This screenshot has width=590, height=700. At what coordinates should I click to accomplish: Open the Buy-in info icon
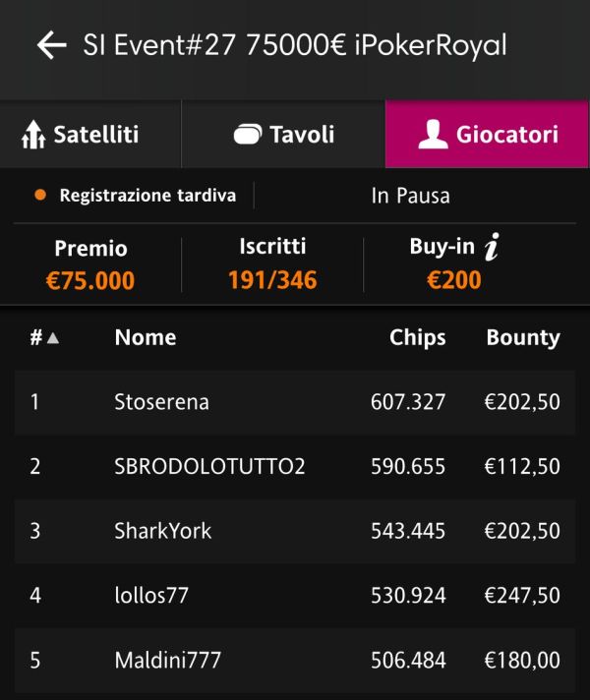coord(492,247)
